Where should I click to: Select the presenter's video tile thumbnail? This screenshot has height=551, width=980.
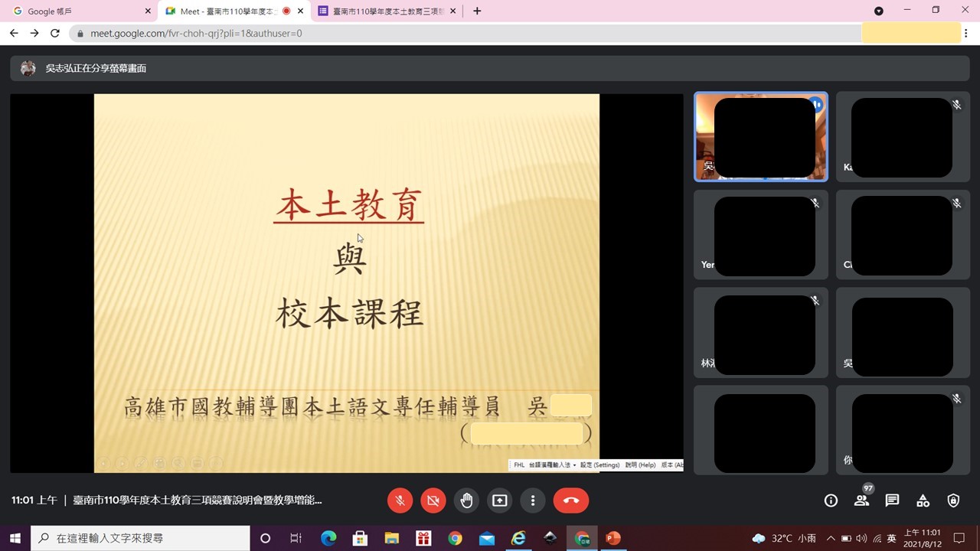[x=760, y=137]
